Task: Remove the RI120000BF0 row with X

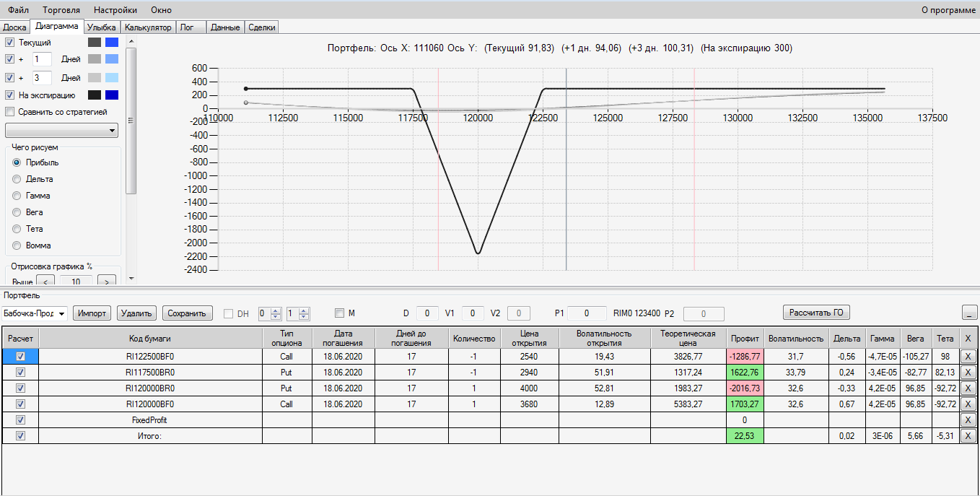Action: (x=968, y=404)
